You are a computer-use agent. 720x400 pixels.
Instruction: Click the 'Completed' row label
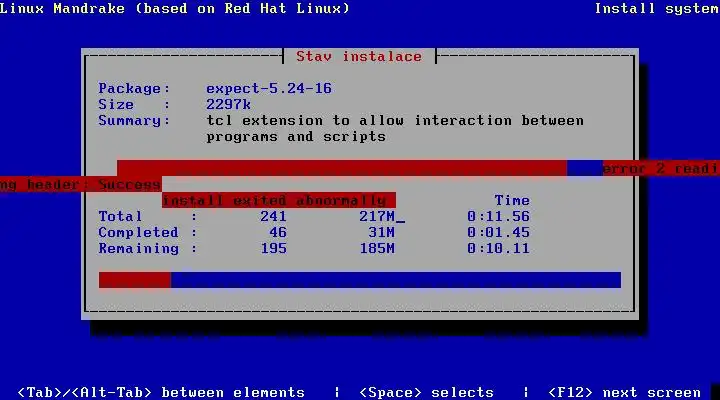pos(138,232)
